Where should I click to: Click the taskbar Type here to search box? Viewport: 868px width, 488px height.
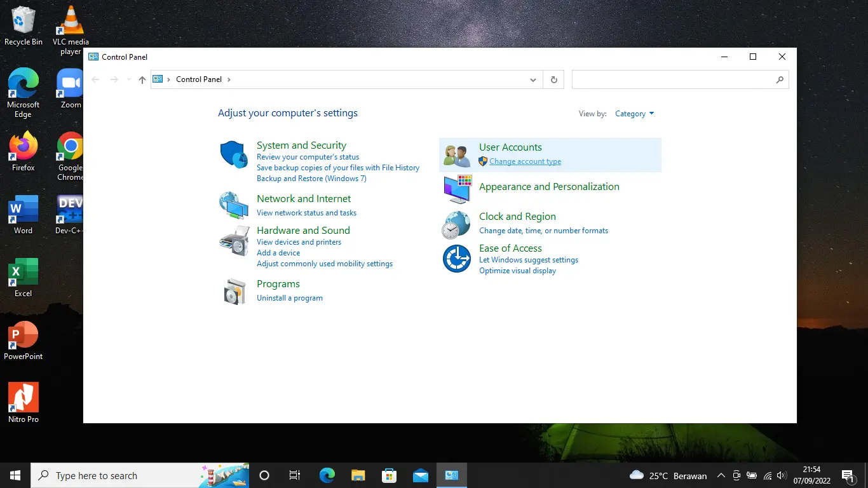pyautogui.click(x=140, y=475)
